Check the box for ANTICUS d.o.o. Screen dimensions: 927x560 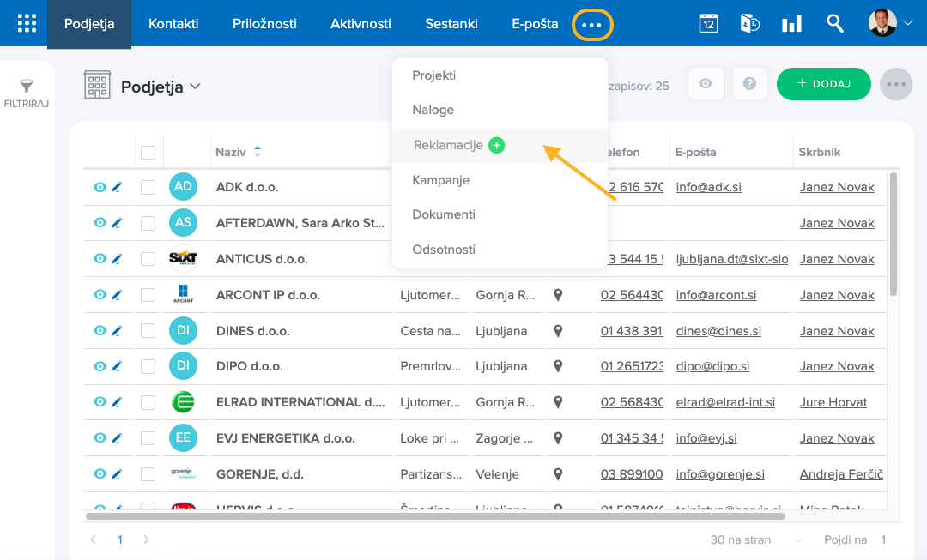click(148, 259)
